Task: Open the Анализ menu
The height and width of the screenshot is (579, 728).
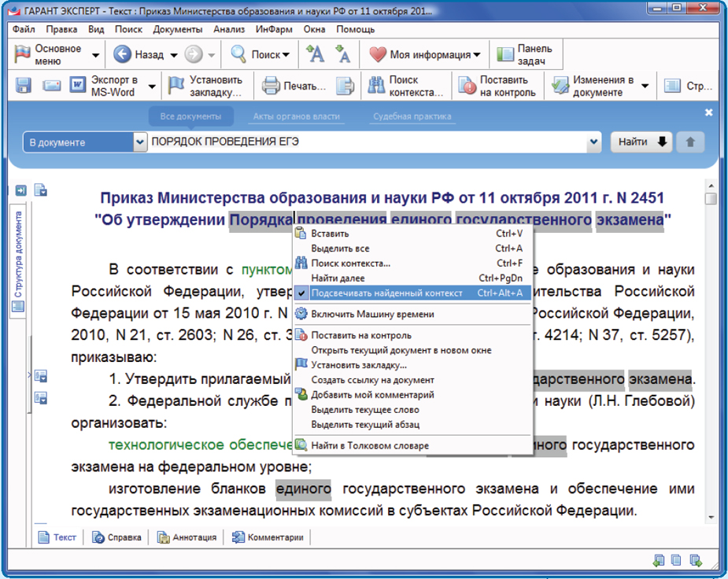Action: click(x=229, y=29)
